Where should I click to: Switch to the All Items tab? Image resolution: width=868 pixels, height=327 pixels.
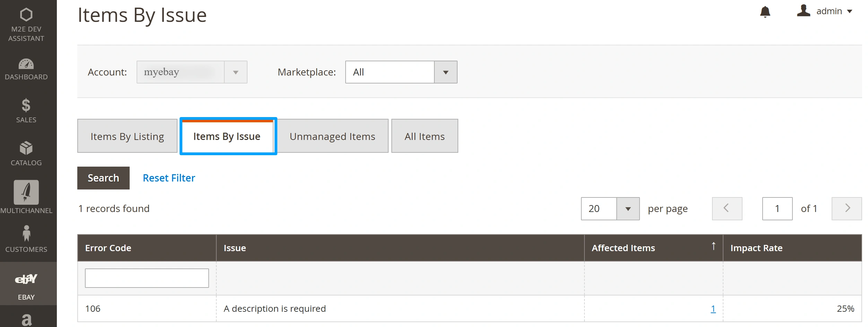click(424, 136)
